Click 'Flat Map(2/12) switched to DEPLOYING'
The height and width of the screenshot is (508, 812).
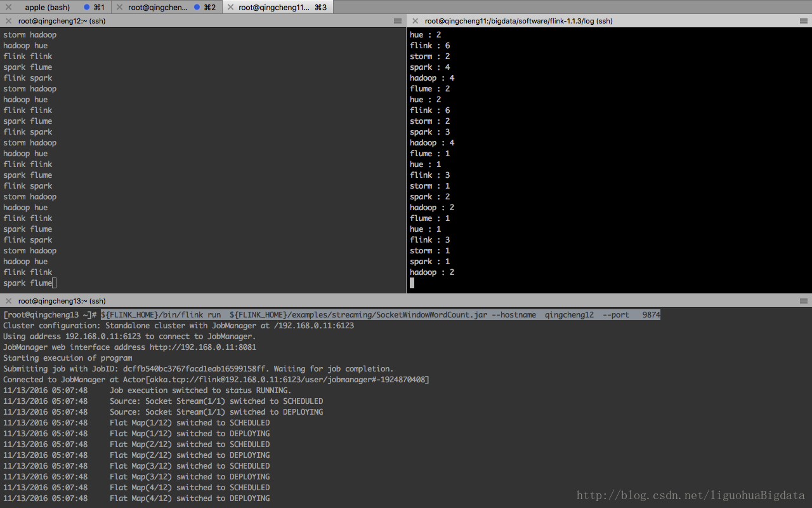(190, 455)
